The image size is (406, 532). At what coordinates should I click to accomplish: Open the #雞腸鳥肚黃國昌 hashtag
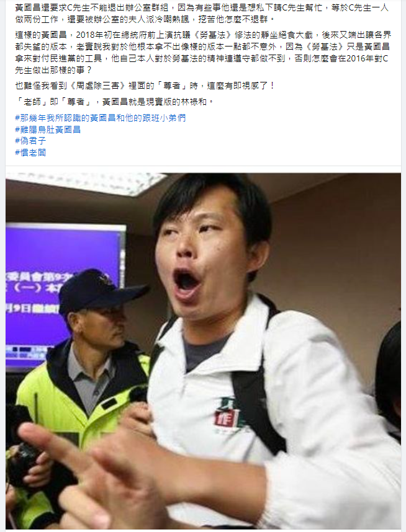pyautogui.click(x=48, y=130)
